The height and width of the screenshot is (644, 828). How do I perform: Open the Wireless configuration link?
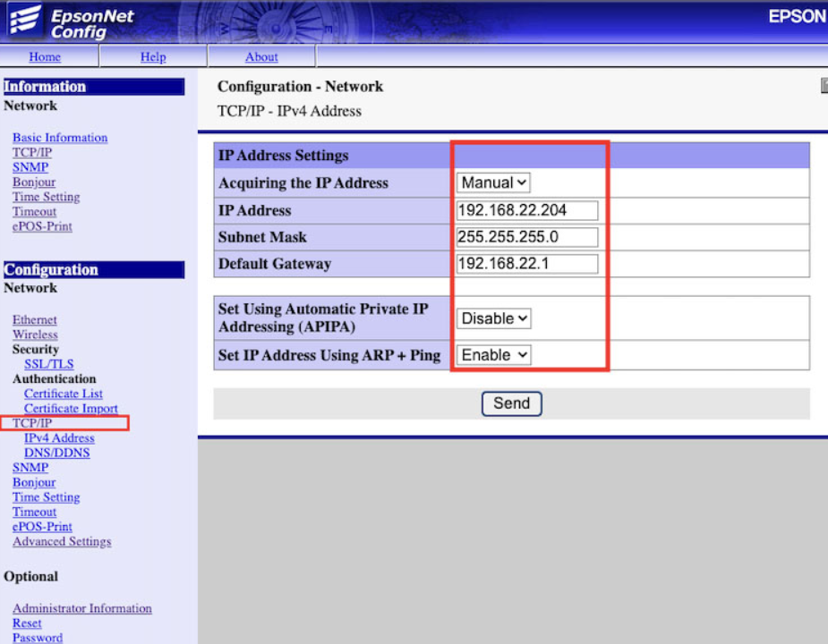(35, 335)
